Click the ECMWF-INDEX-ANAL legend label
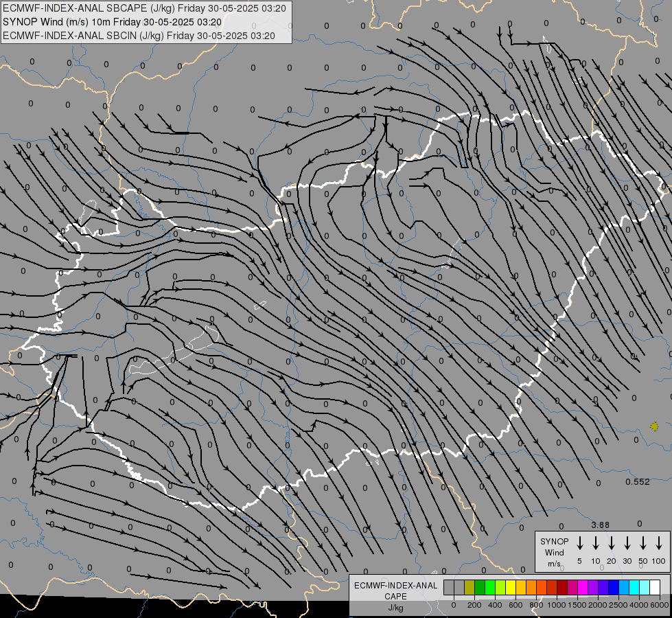The height and width of the screenshot is (618, 672). click(x=395, y=586)
